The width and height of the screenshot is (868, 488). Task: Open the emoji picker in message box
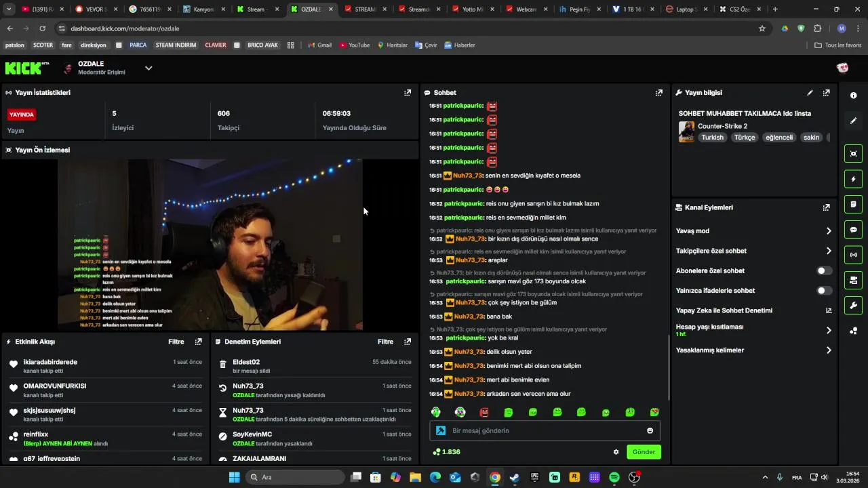650,431
